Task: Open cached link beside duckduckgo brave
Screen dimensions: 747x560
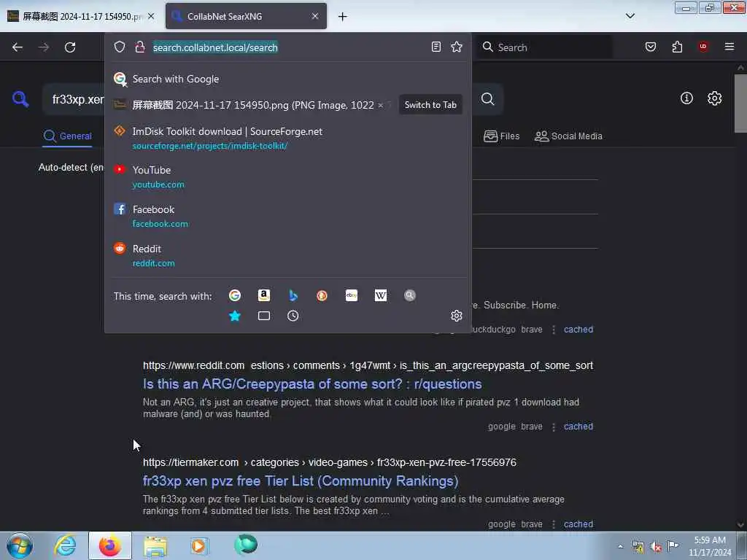Action: coord(578,329)
